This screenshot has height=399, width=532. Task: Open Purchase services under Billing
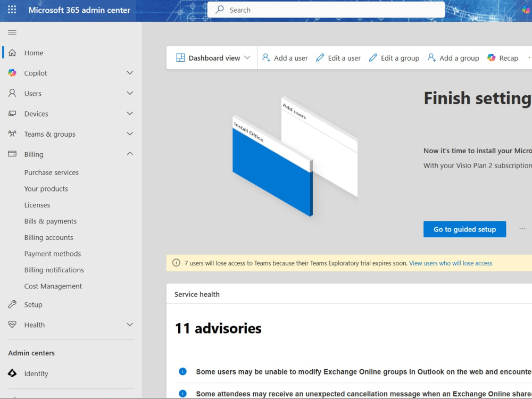tap(51, 172)
